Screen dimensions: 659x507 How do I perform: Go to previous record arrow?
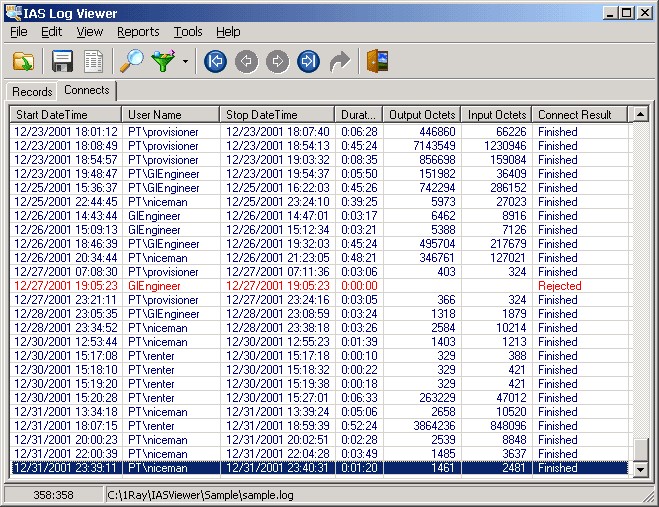tap(247, 61)
